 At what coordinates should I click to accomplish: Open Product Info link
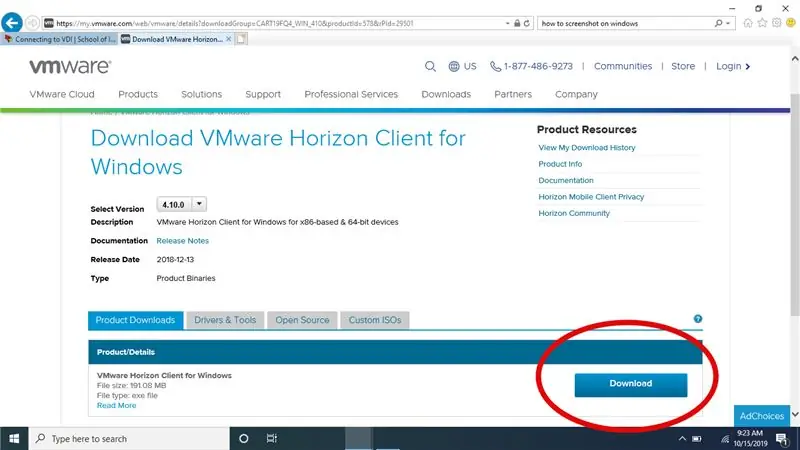pyautogui.click(x=560, y=164)
